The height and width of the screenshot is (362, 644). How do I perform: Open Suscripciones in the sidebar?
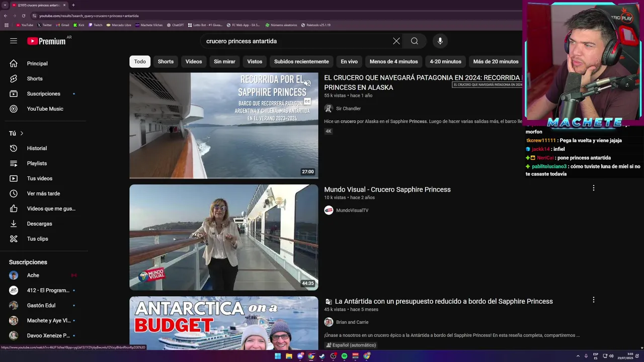pyautogui.click(x=44, y=94)
